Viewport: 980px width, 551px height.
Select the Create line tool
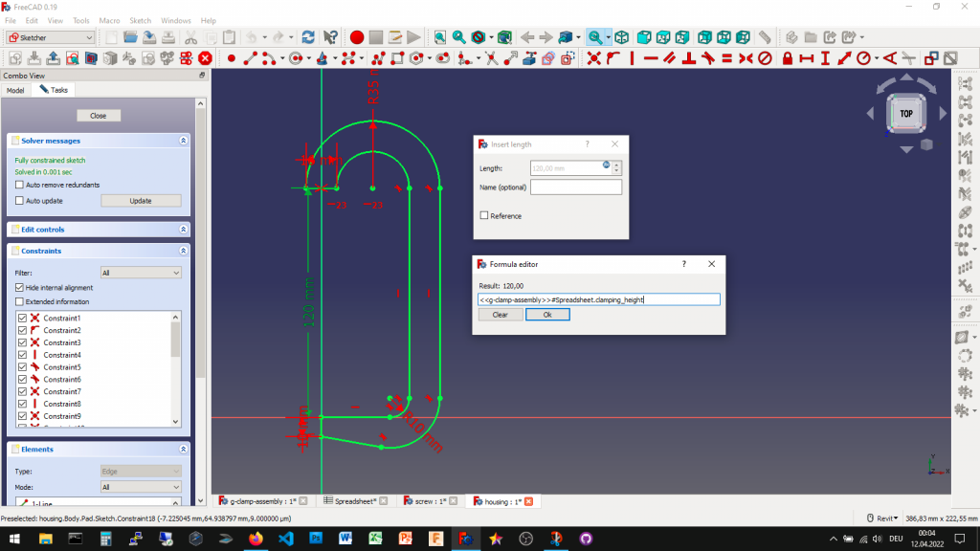(x=250, y=58)
